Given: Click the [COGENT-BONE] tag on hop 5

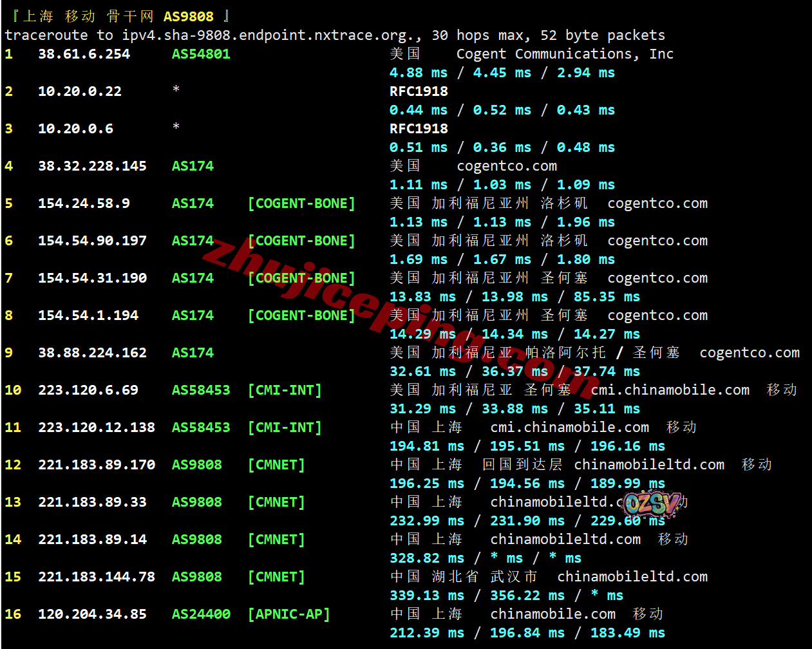Looking at the screenshot, I should click(x=301, y=203).
